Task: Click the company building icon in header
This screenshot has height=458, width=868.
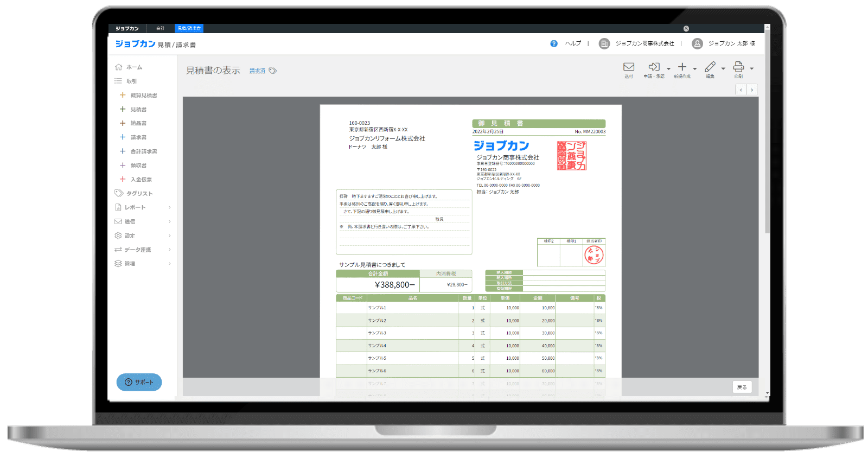Action: [x=604, y=44]
